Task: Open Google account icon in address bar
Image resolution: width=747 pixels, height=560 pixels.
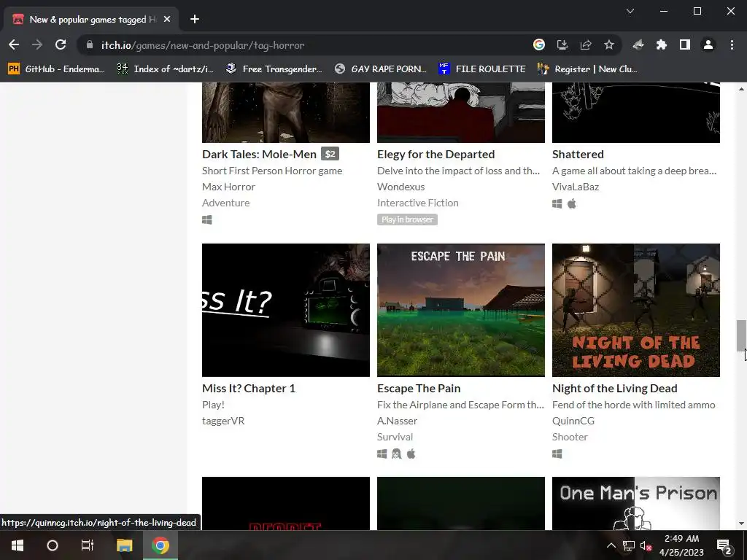Action: point(539,44)
